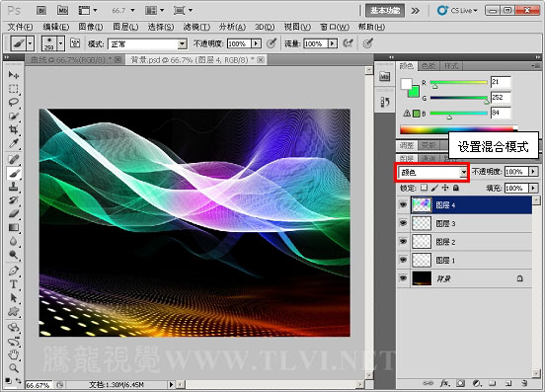Open the 图层(L) menu
This screenshot has height=392, width=545.
pos(125,27)
